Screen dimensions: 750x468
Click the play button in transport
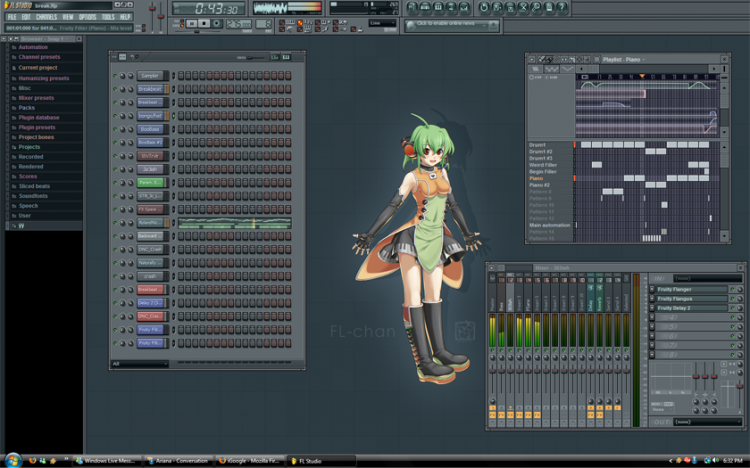(191, 23)
